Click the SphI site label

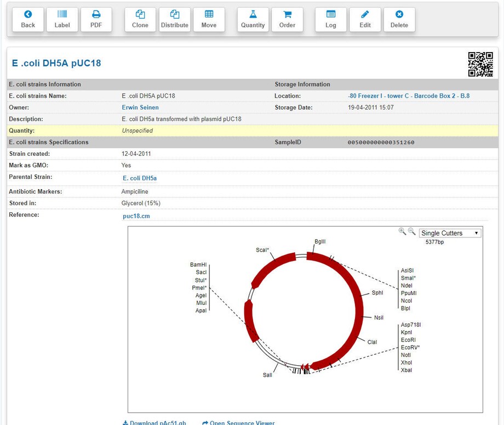[x=377, y=293]
